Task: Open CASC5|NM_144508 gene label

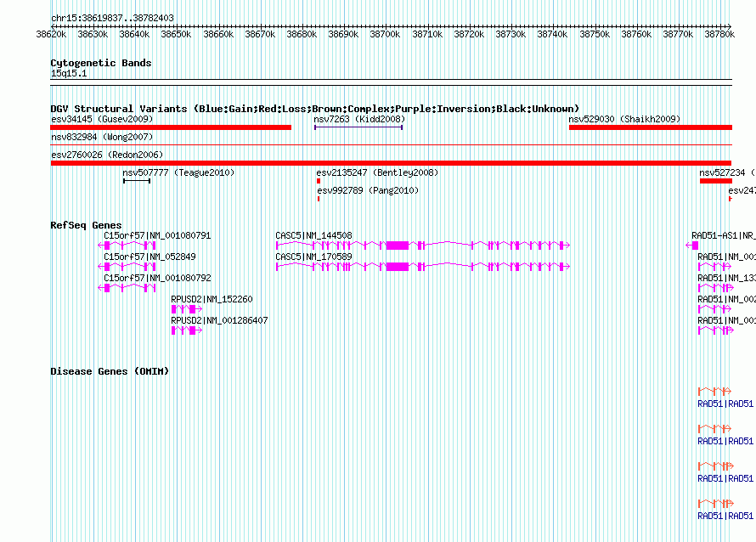Action: click(314, 236)
